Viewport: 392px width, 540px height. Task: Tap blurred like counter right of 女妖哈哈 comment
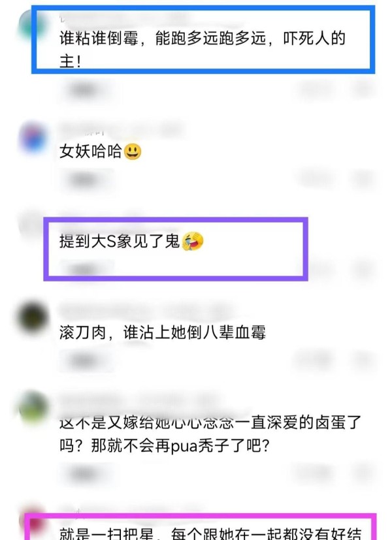pyautogui.click(x=315, y=179)
